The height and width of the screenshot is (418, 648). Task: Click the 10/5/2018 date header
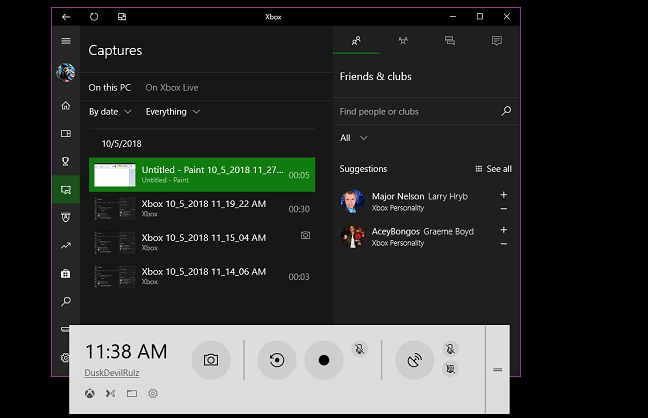tap(122, 144)
